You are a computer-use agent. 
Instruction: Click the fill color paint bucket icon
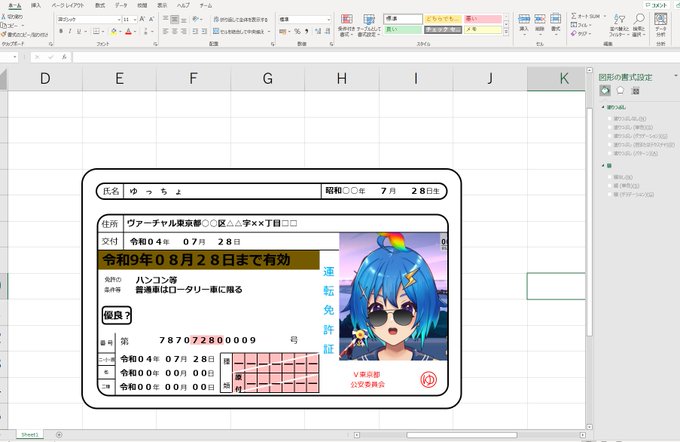point(114,31)
